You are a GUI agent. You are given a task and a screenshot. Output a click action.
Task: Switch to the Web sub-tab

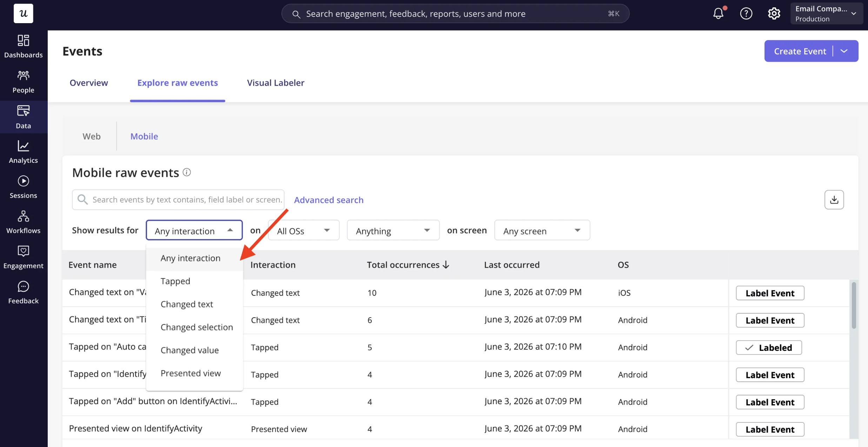coord(92,136)
